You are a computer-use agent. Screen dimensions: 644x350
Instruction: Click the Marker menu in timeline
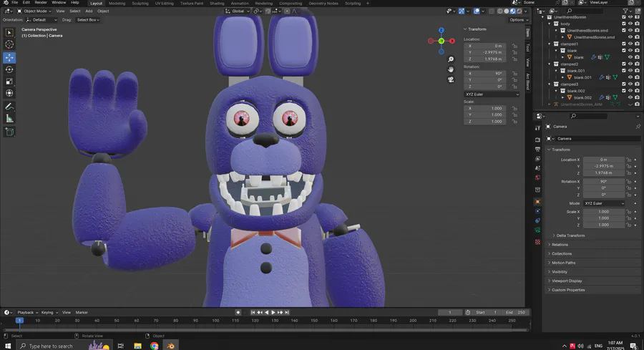82,313
